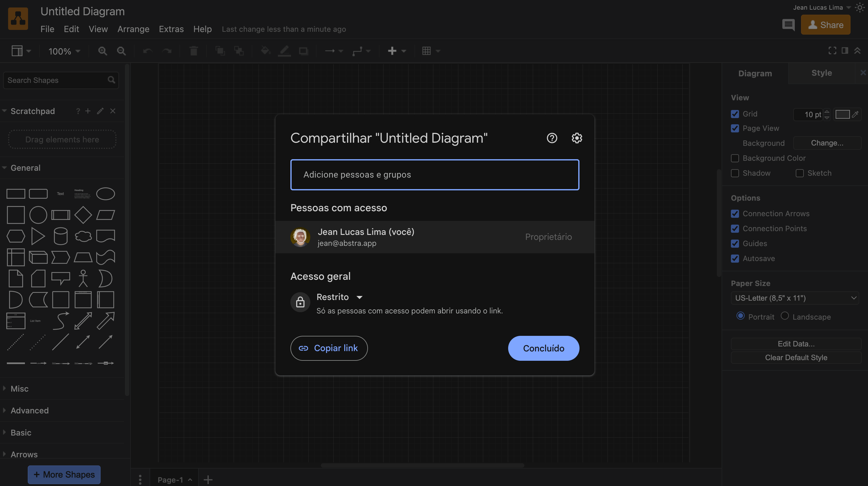Select the diamond shape in General
Screen dimensions: 868x486
click(x=83, y=215)
